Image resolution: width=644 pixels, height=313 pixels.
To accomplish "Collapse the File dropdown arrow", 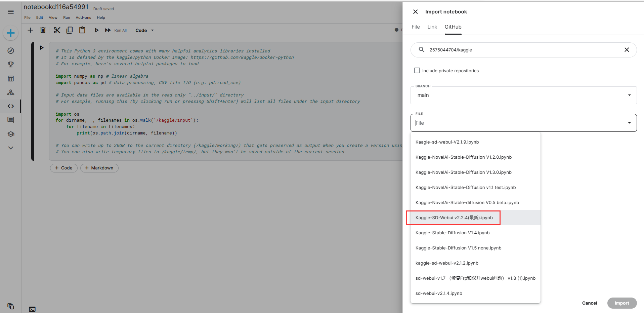I will [x=629, y=123].
